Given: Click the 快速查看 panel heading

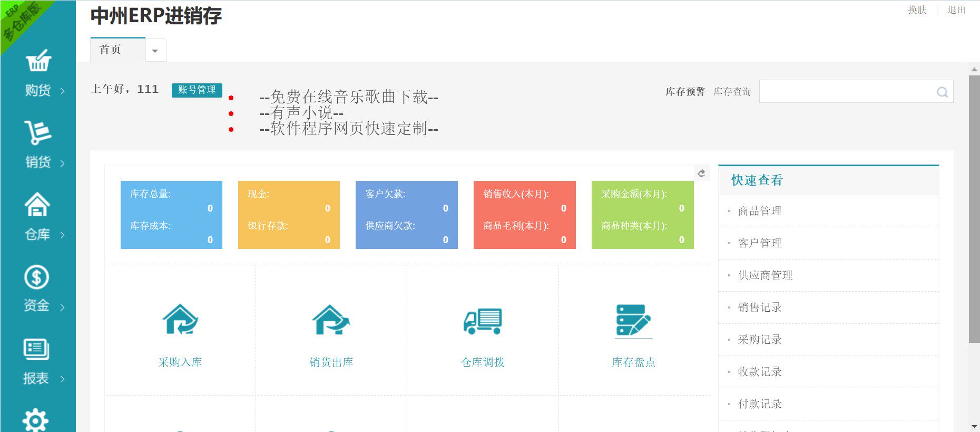Looking at the screenshot, I should [757, 180].
